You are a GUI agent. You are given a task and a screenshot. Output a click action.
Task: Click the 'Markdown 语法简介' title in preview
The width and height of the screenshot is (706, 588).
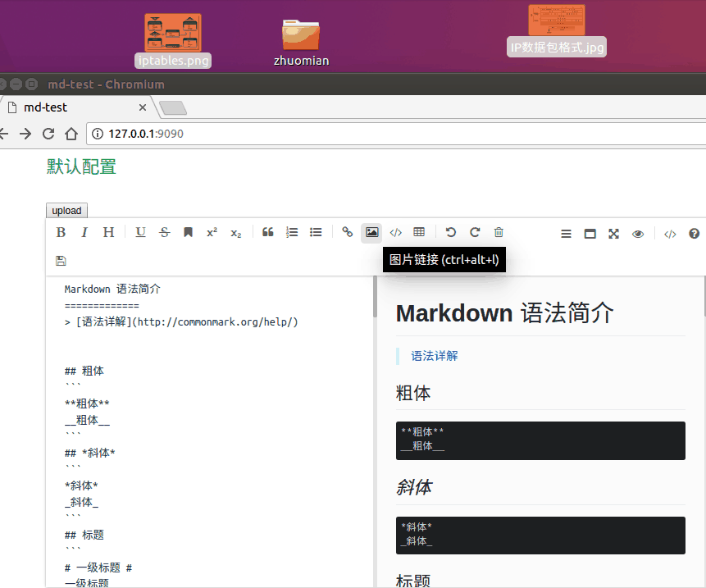(x=505, y=313)
